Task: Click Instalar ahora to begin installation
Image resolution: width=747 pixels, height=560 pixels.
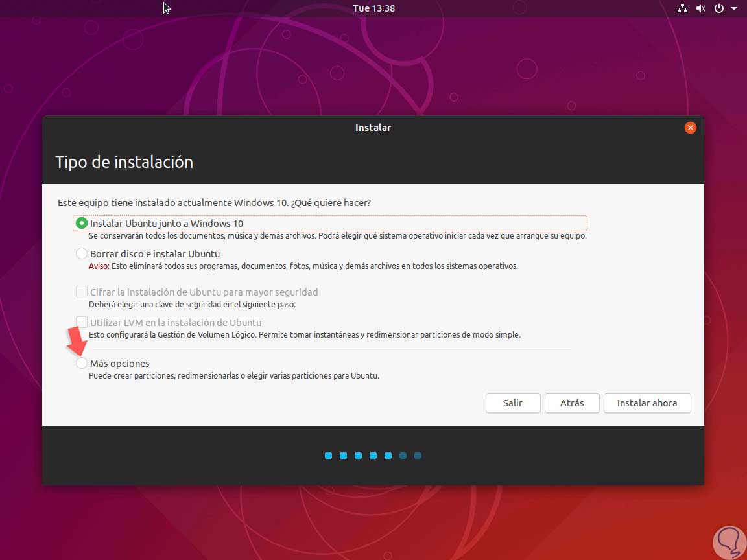Action: 647,403
